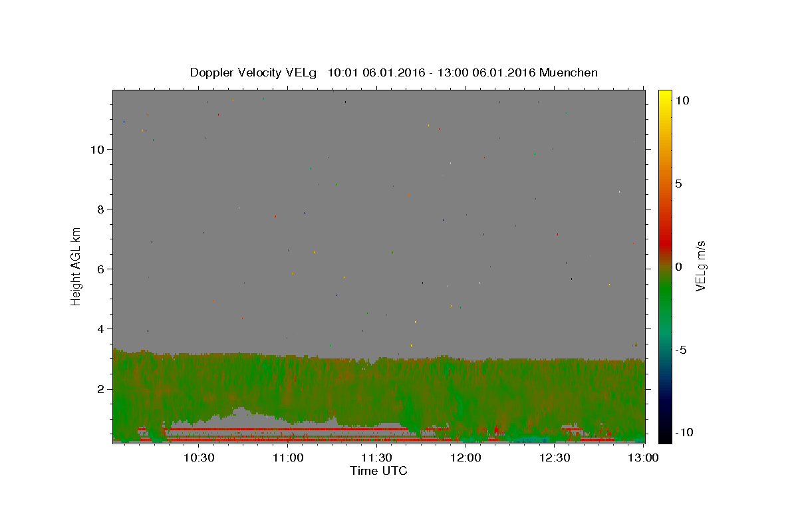Viewport: 798px width, 532px height.
Task: Click the 10:30 time axis label
Action: click(198, 458)
